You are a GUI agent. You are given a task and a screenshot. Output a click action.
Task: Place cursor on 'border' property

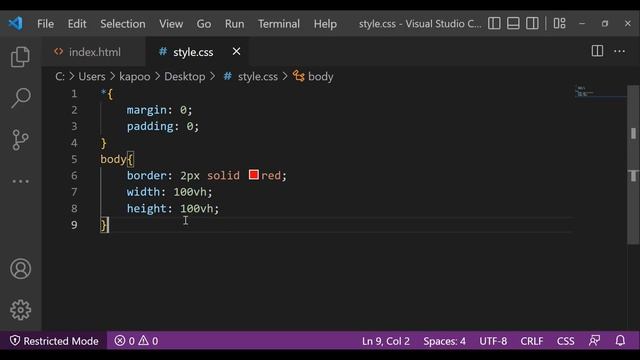click(147, 176)
